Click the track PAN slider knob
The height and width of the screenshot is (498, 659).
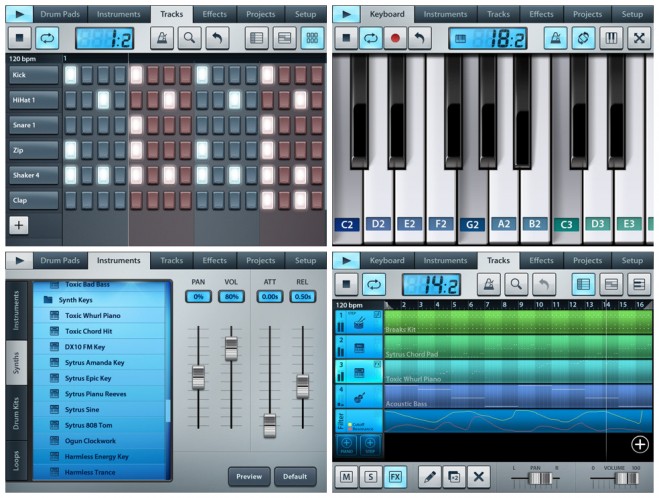point(540,479)
